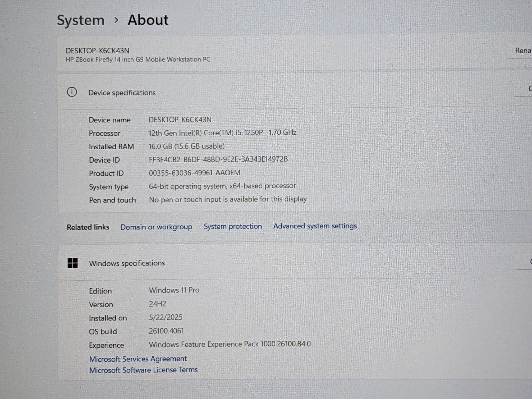Click the HP ZBook Firefly model text

tap(138, 60)
